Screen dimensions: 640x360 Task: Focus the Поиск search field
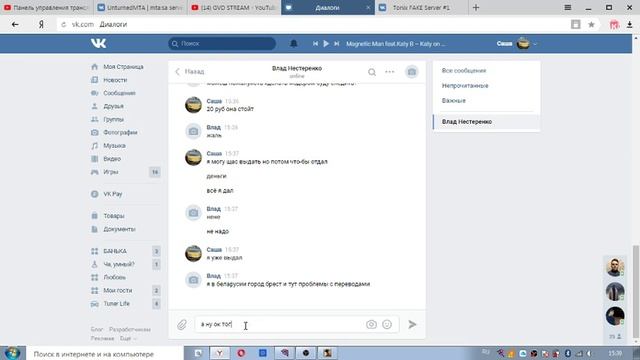coord(222,43)
